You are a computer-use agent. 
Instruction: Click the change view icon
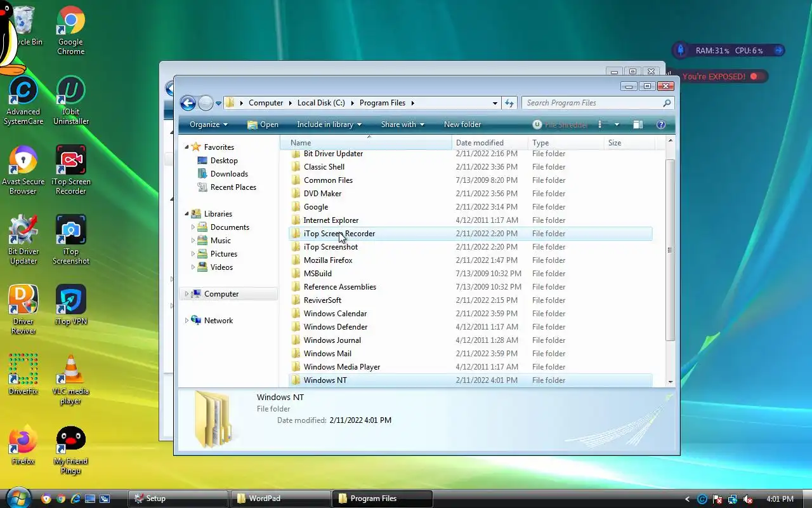[x=603, y=124]
